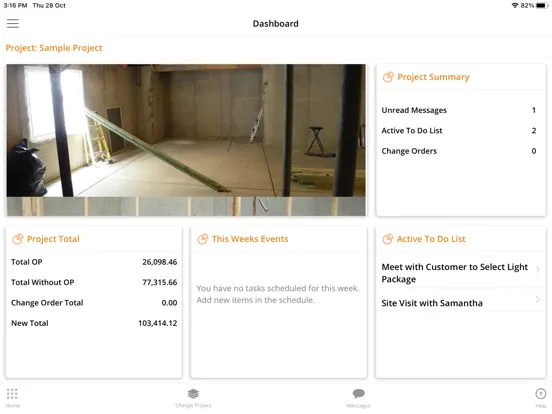Tap the Home grid icon
This screenshot has height=414, width=552.
(x=12, y=394)
